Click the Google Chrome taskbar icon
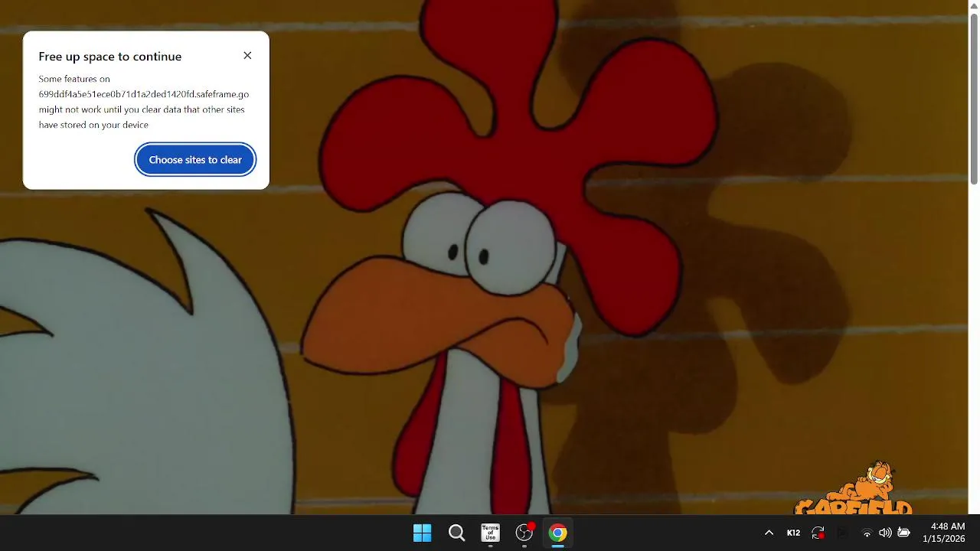 (x=558, y=533)
